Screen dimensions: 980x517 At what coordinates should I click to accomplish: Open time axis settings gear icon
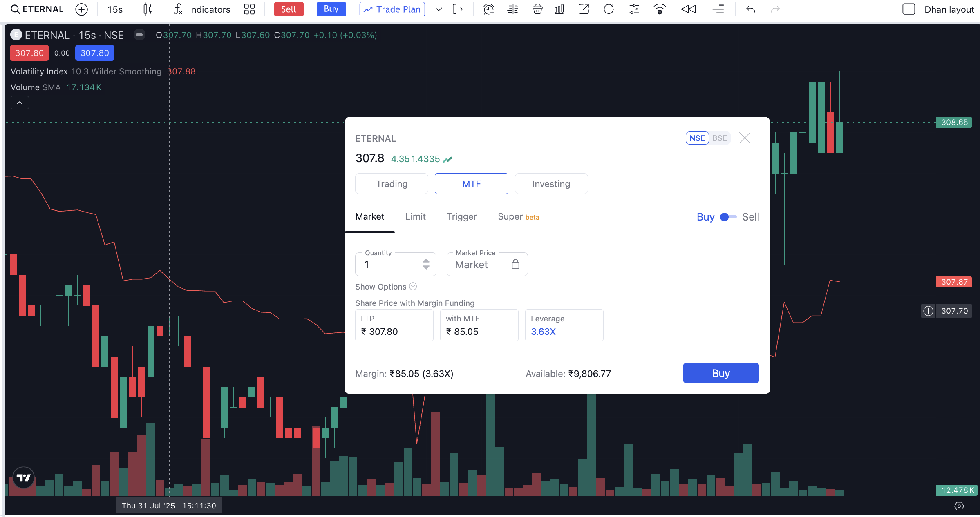click(959, 506)
